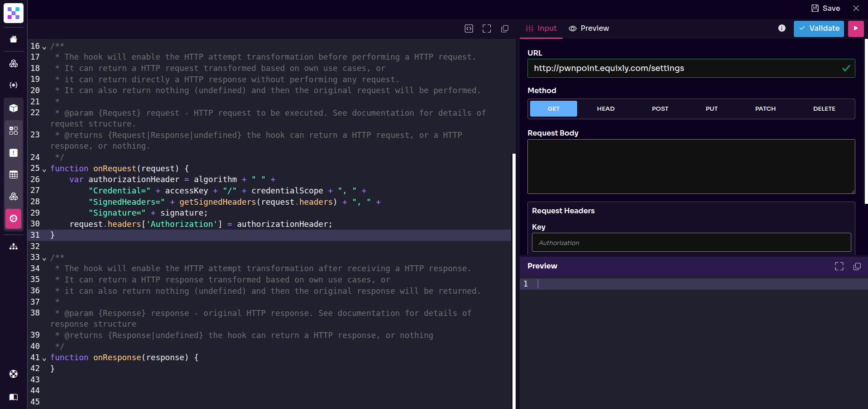Select the PUT method
The width and height of the screenshot is (868, 409).
711,109
